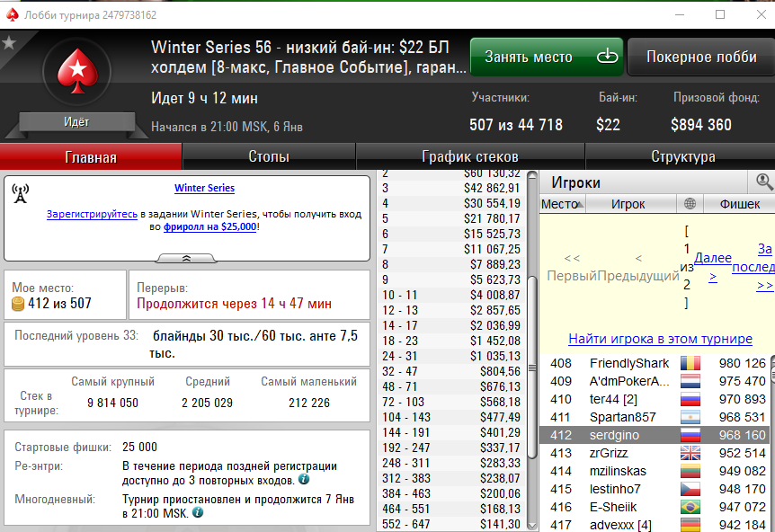The height and width of the screenshot is (532, 775).
Task: Select player row Spartan857
Action: click(655, 417)
